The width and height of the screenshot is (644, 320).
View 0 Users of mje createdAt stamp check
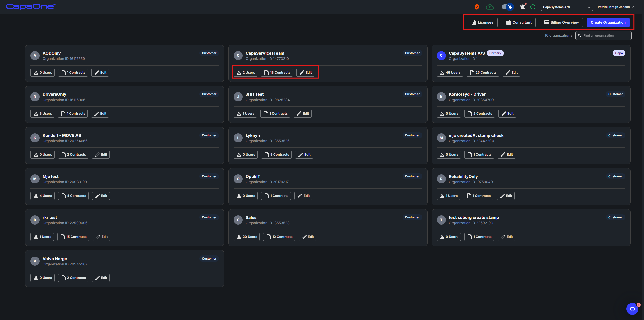click(x=449, y=155)
